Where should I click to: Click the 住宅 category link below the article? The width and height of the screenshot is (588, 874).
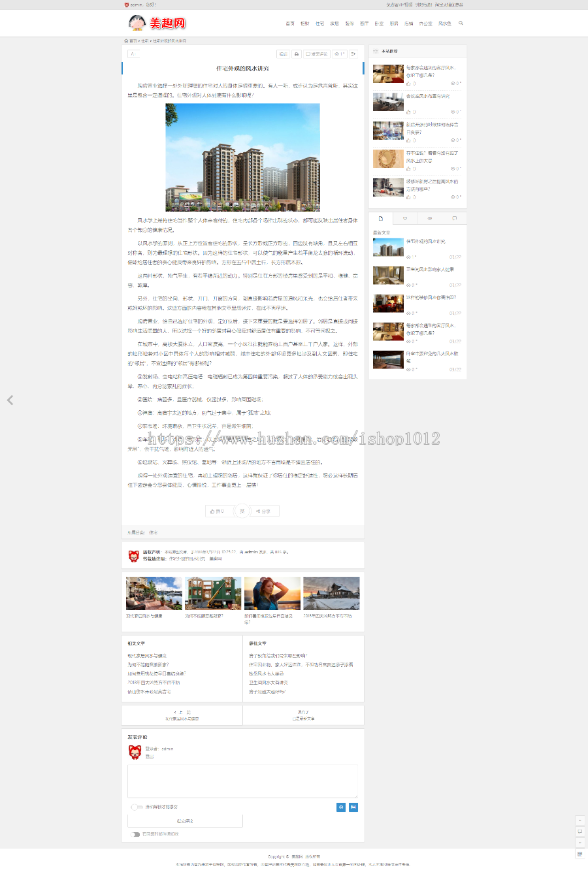[x=153, y=532]
